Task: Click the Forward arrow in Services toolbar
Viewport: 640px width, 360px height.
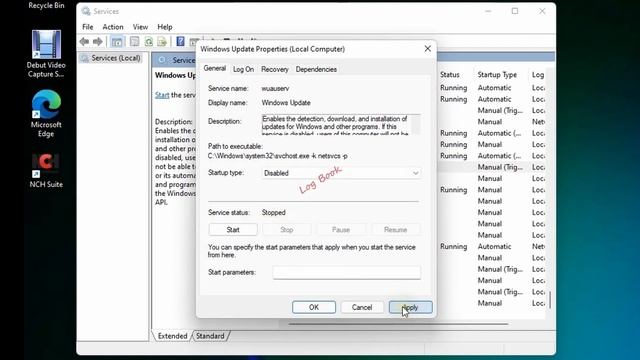Action: pyautogui.click(x=98, y=41)
